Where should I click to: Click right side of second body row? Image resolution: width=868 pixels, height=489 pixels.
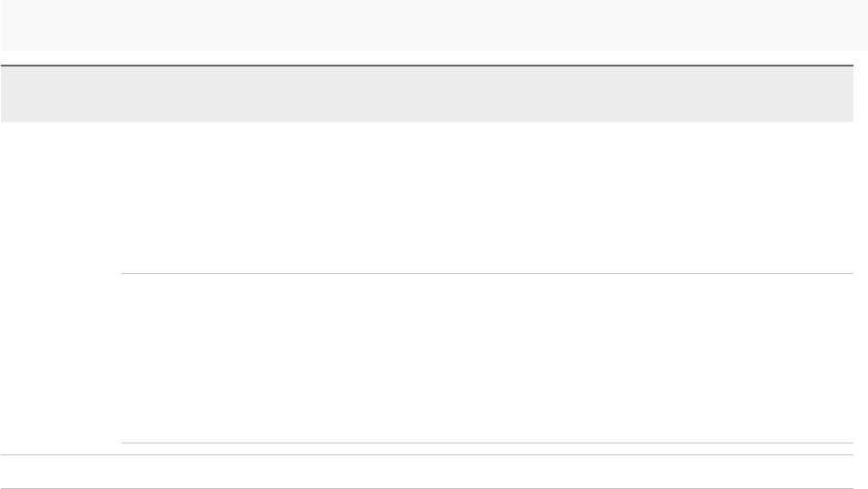click(802, 359)
